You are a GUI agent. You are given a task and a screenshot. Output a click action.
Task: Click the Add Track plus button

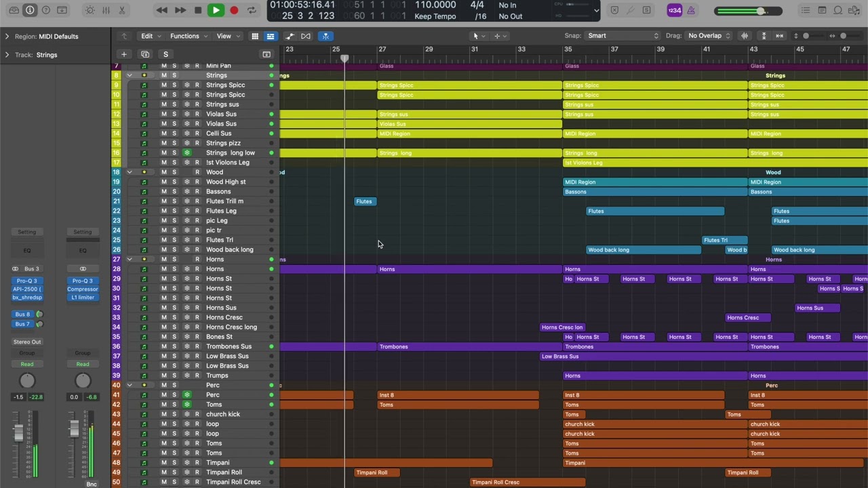(124, 54)
